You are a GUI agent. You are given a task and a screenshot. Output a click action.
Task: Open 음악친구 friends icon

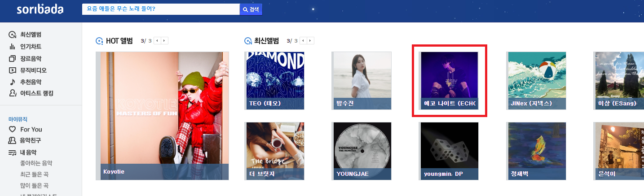[13, 140]
